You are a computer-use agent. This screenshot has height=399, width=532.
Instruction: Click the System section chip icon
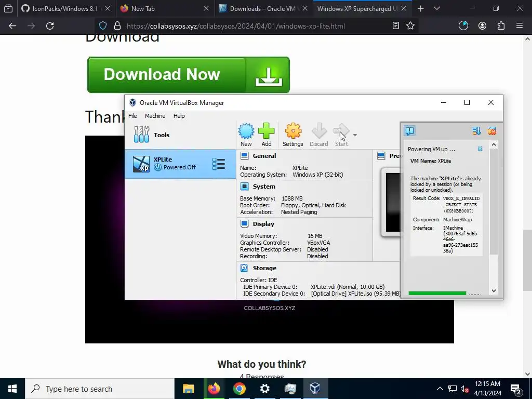pos(244,187)
